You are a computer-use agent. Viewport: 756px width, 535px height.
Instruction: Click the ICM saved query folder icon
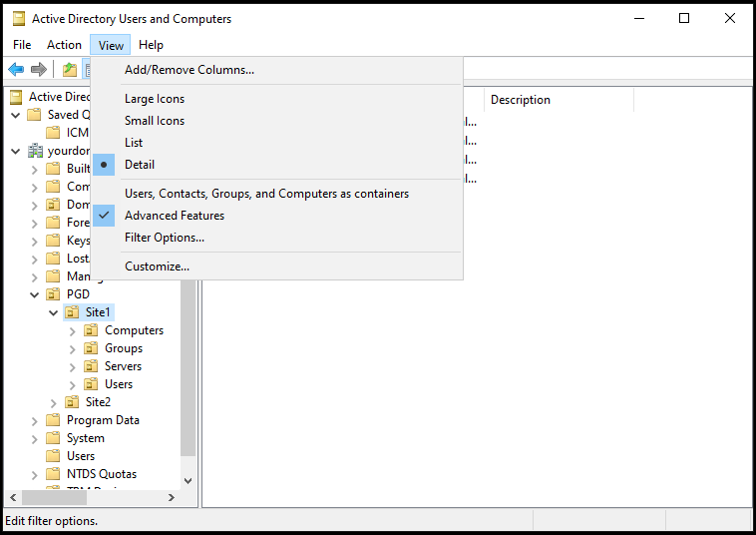point(53,133)
